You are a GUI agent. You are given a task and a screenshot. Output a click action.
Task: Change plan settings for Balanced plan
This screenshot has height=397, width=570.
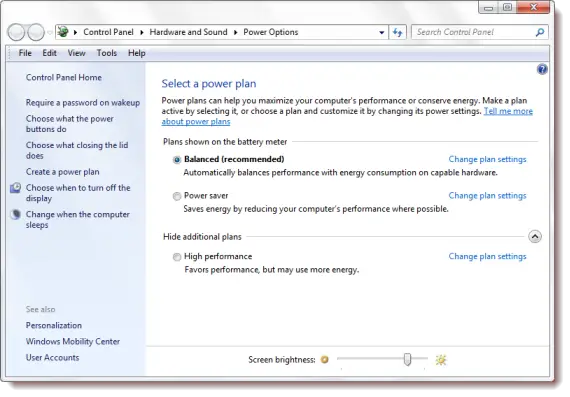pos(487,159)
